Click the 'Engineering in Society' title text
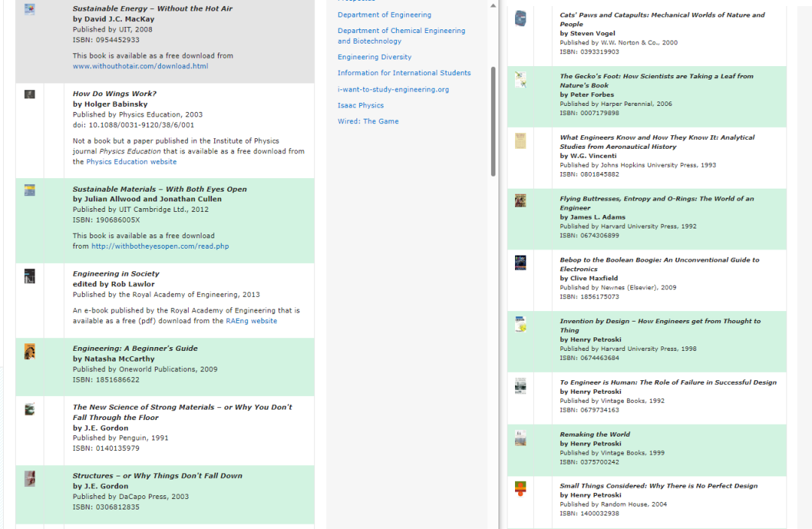 point(116,274)
